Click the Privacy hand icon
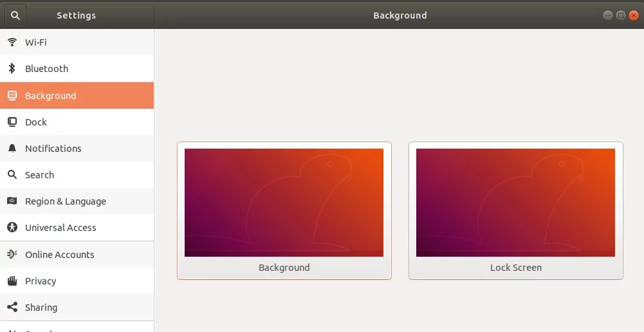This screenshot has width=644, height=332. click(x=12, y=281)
